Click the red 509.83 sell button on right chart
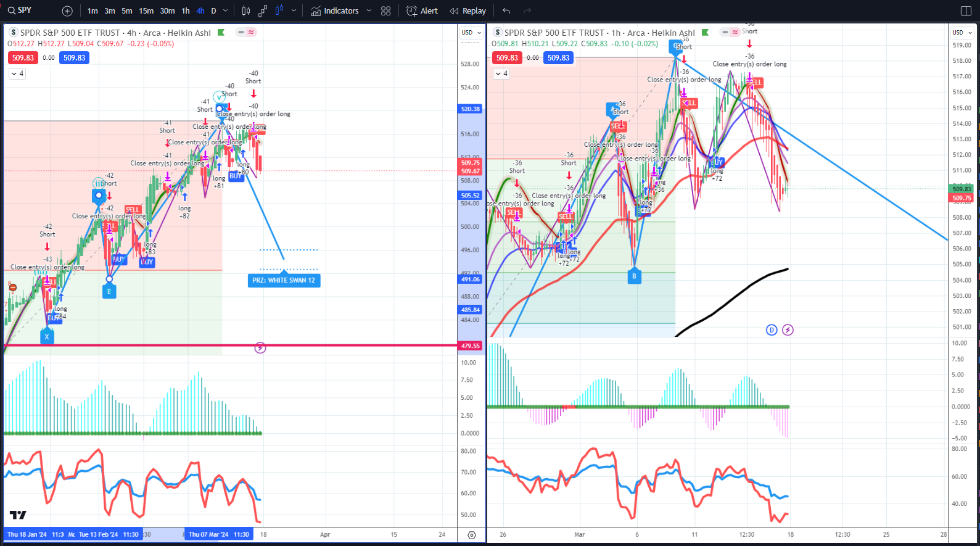Viewport: 980px width, 546px height. click(507, 57)
